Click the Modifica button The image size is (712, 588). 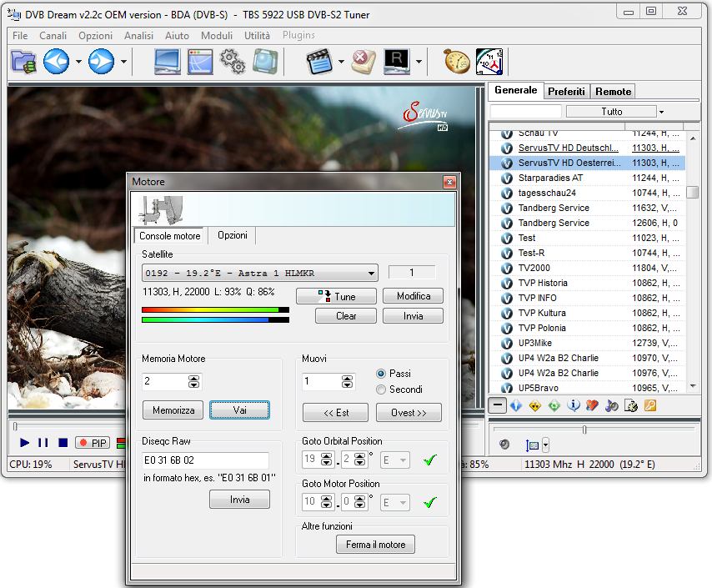[x=414, y=296]
